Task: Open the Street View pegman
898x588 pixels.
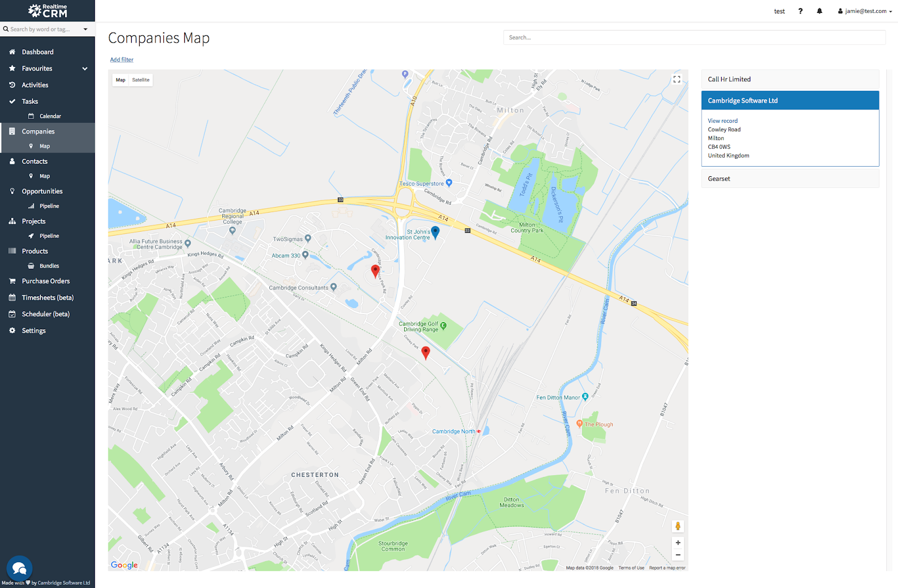Action: 678,526
